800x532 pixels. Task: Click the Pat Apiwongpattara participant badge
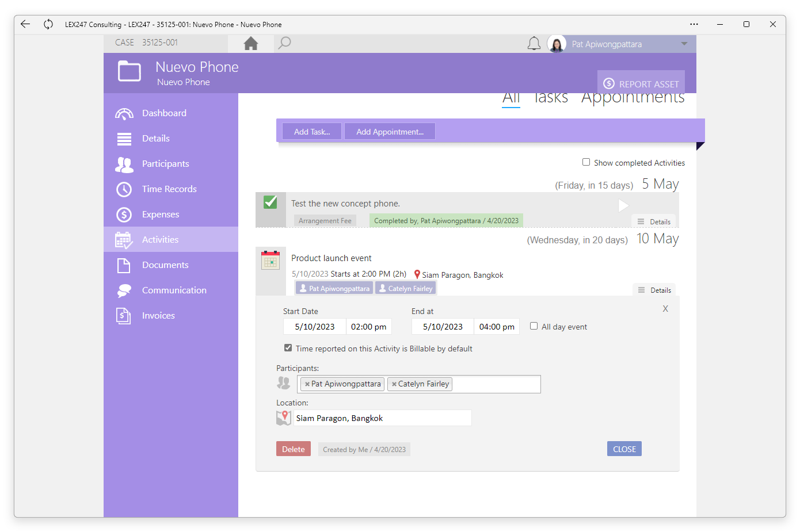pos(334,288)
